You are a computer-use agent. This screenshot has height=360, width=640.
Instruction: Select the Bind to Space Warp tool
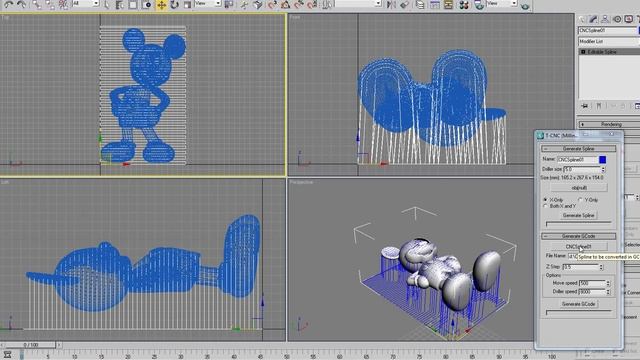point(63,4)
